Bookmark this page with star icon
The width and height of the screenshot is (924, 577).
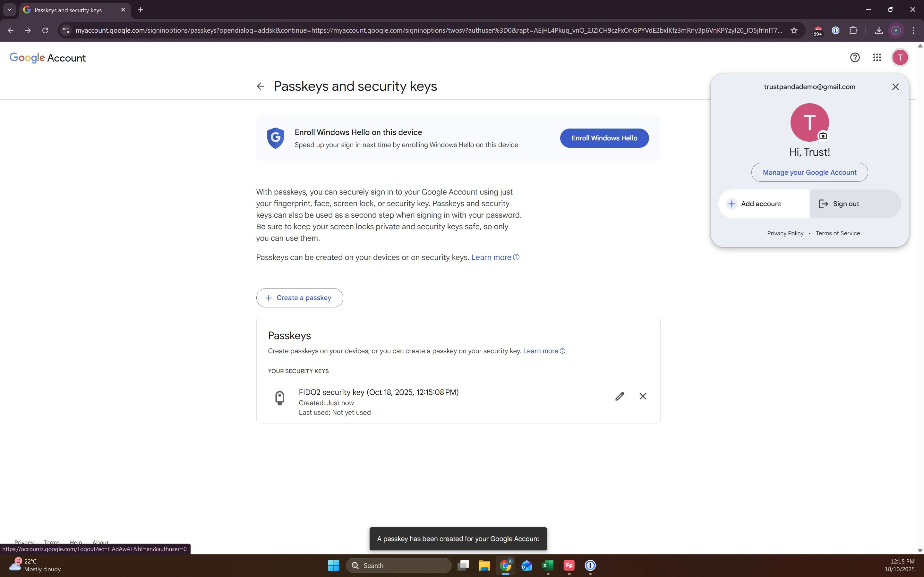[794, 30]
